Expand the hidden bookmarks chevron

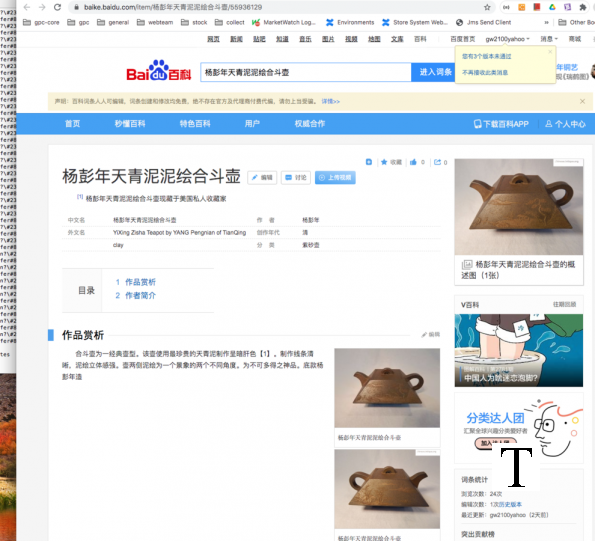tap(546, 22)
